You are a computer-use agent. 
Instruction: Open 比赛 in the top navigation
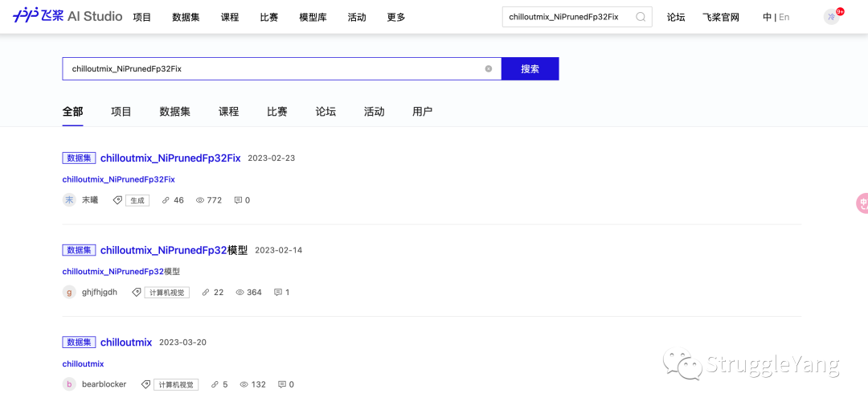pyautogui.click(x=269, y=17)
